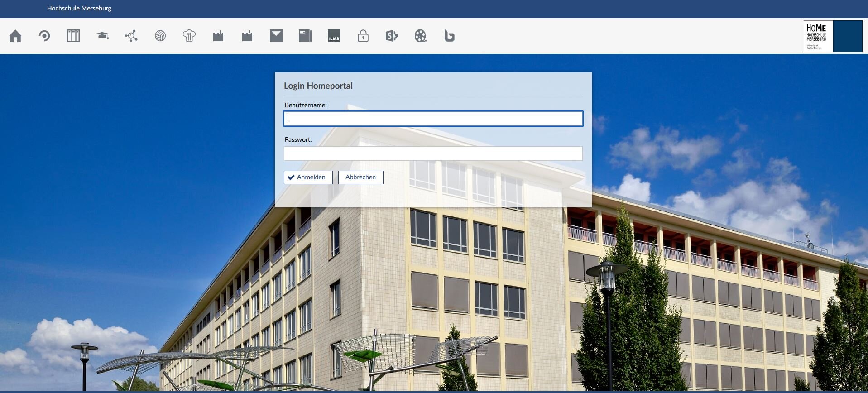Click the lowercase b icon in toolbar

450,36
